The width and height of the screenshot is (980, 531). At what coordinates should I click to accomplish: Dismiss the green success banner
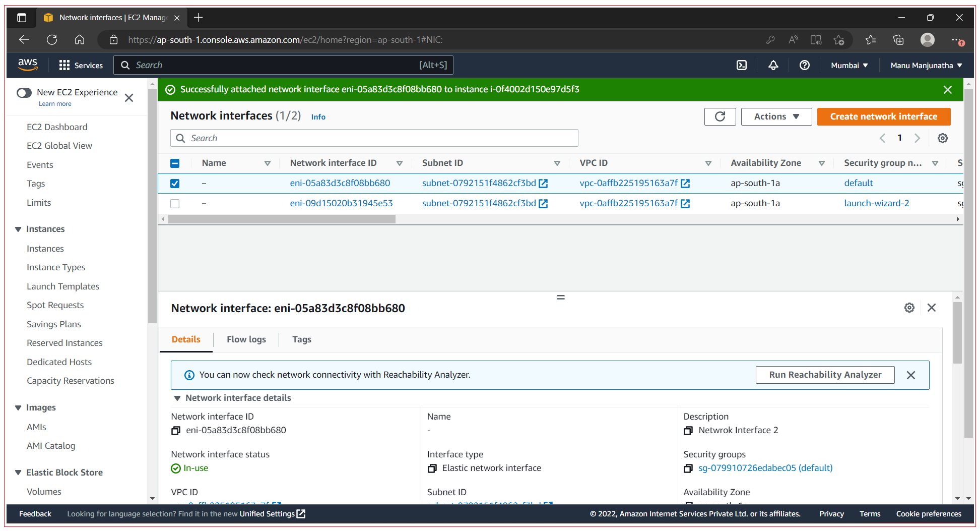(948, 90)
